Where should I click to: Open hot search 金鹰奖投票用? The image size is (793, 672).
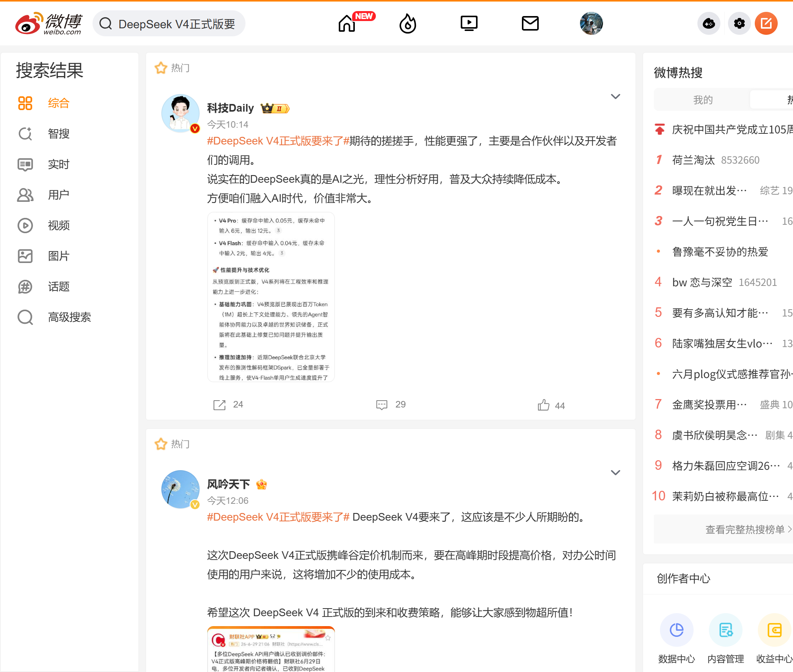point(709,405)
